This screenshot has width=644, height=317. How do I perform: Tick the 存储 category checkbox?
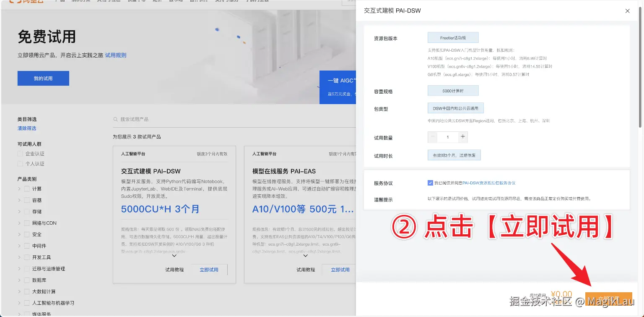pos(27,212)
